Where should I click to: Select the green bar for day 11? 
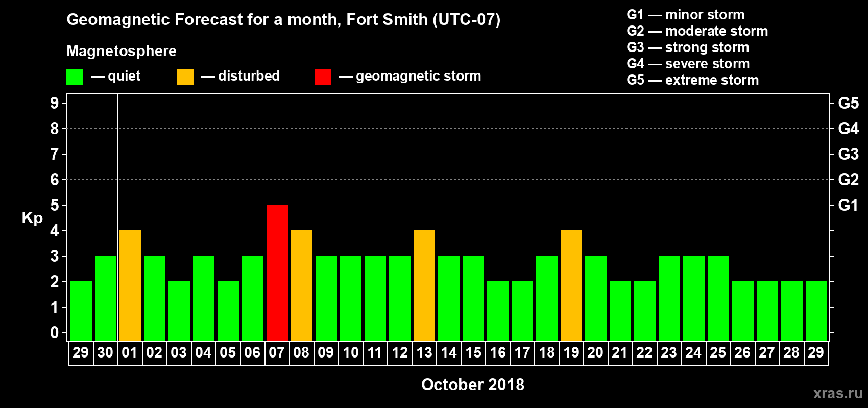(x=375, y=298)
